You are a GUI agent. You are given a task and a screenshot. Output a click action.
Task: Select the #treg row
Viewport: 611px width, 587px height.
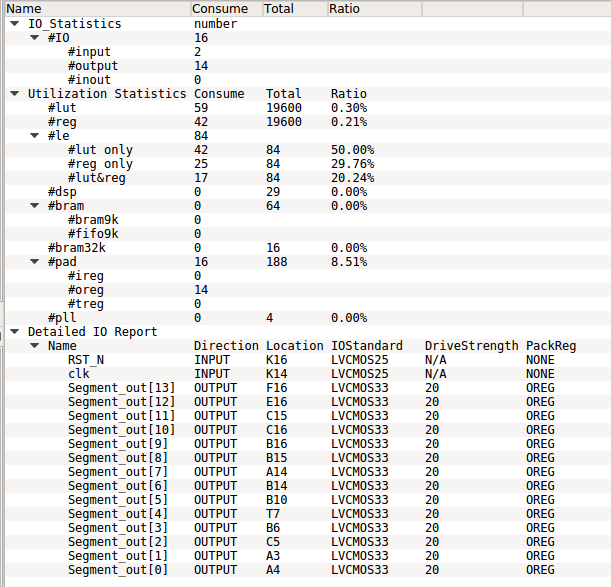click(x=308, y=304)
